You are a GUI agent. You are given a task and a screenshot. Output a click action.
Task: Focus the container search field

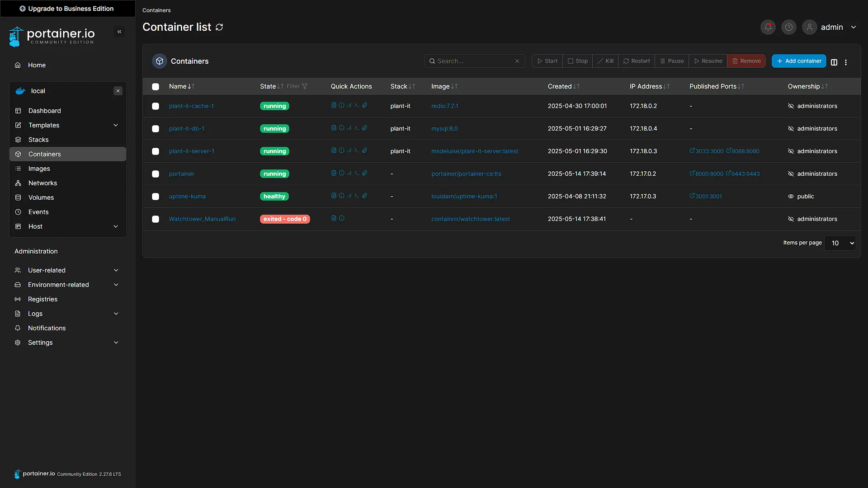474,61
